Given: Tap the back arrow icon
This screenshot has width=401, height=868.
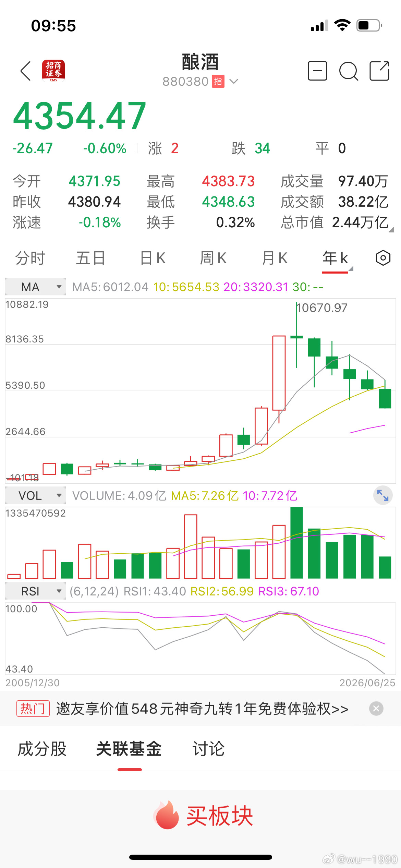Looking at the screenshot, I should tap(26, 71).
